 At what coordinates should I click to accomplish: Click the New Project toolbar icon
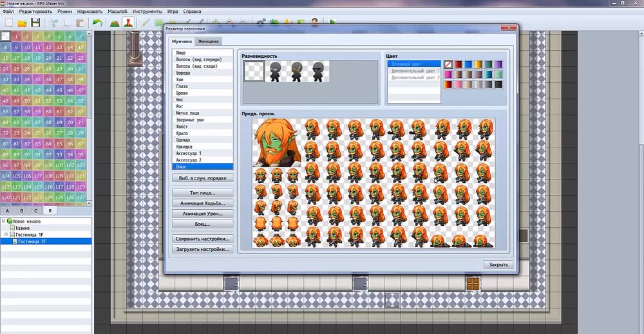tap(9, 22)
